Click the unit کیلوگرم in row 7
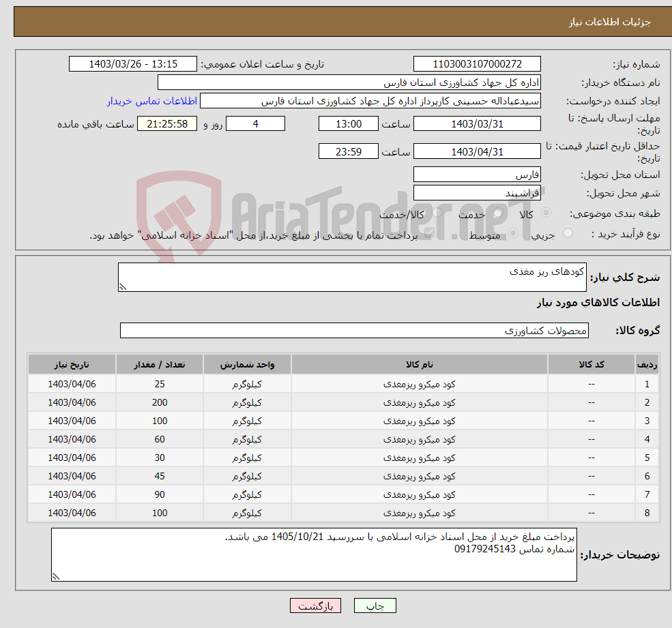This screenshot has height=628, width=672. [x=247, y=495]
